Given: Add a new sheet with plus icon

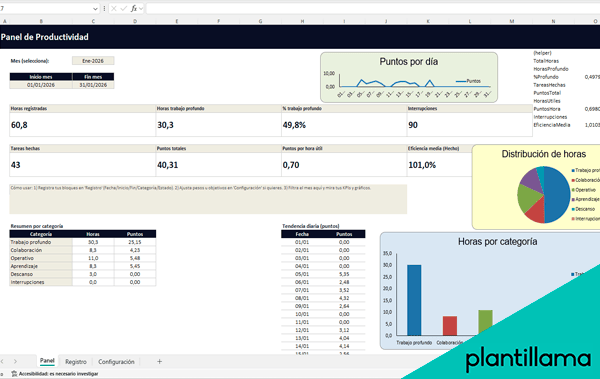Looking at the screenshot, I should [160, 361].
